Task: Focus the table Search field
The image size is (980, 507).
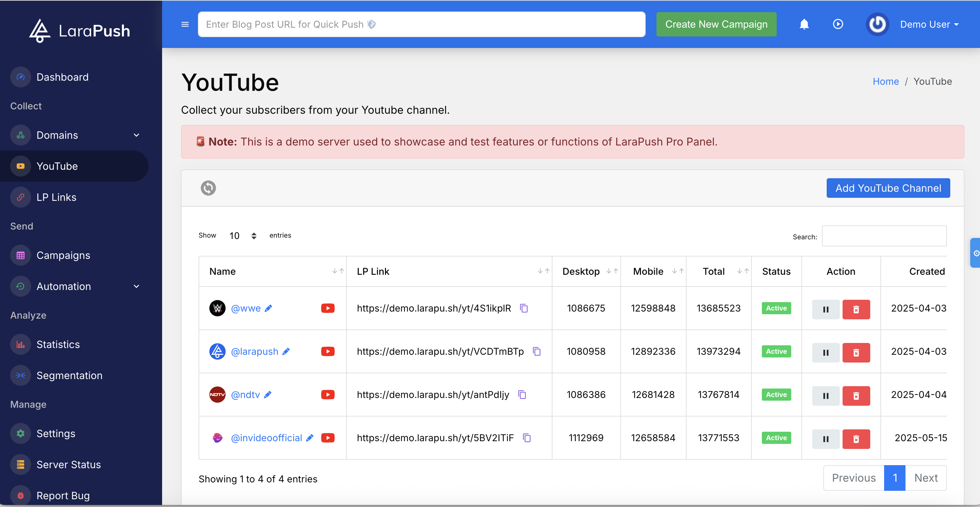Action: tap(884, 236)
